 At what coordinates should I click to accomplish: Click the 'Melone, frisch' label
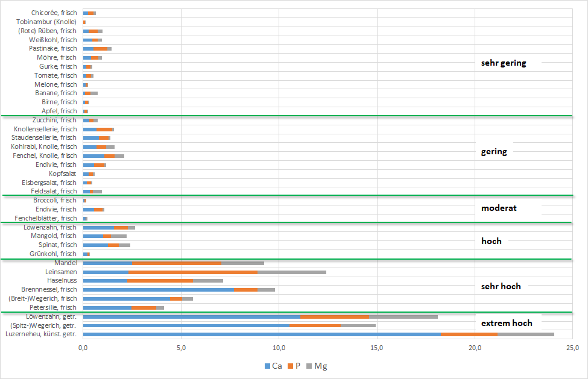pyautogui.click(x=55, y=84)
